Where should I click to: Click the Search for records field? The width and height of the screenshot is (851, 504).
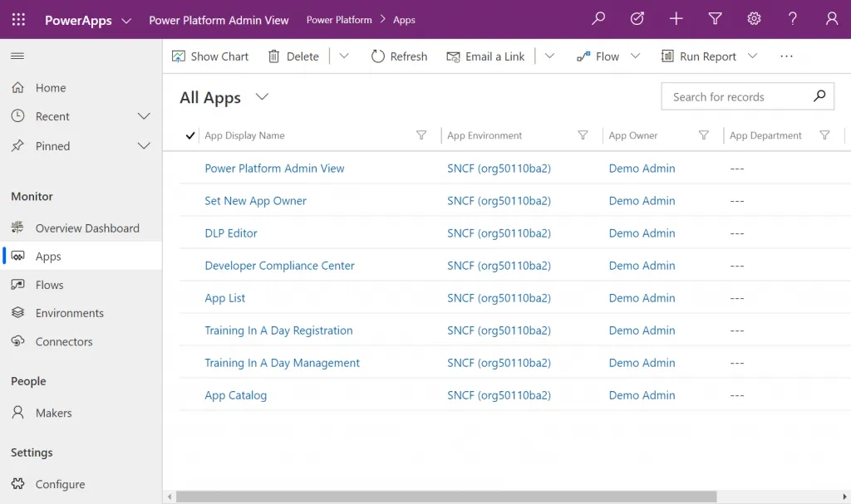coord(747,96)
